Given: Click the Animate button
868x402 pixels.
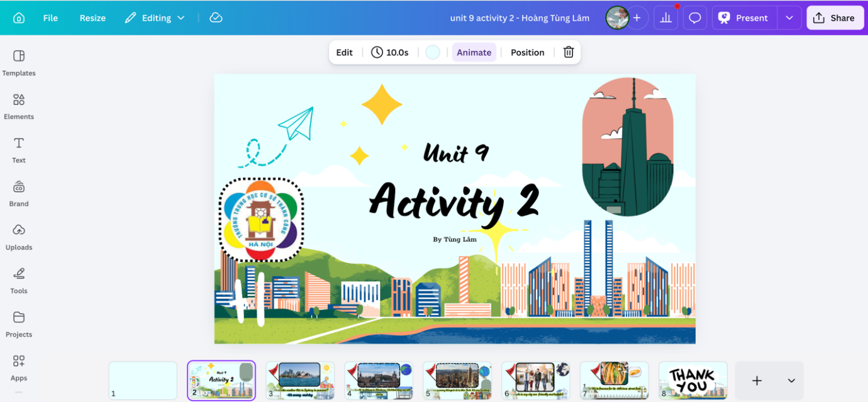Looking at the screenshot, I should click(474, 52).
